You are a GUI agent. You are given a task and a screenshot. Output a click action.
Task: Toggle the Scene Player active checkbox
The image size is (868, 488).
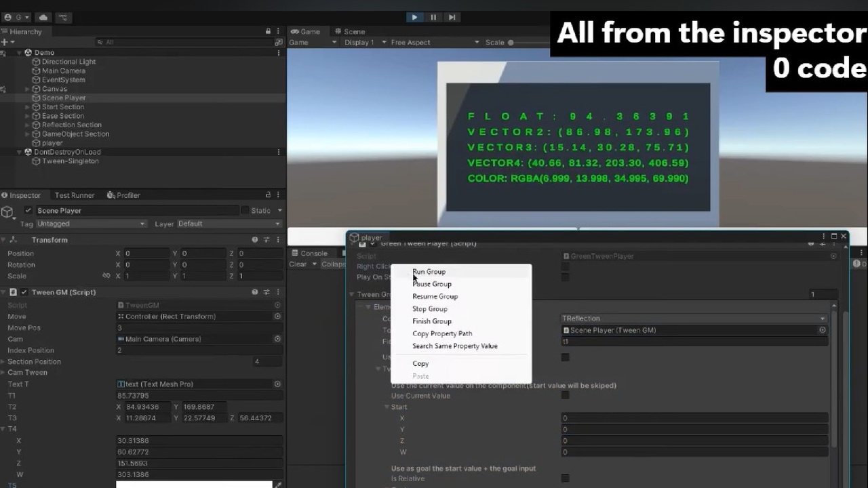click(28, 211)
